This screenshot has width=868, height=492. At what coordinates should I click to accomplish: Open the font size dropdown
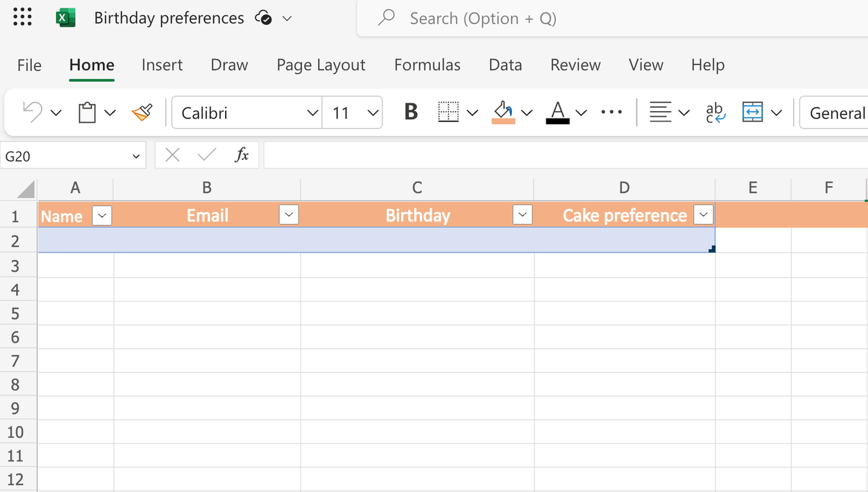pyautogui.click(x=372, y=112)
